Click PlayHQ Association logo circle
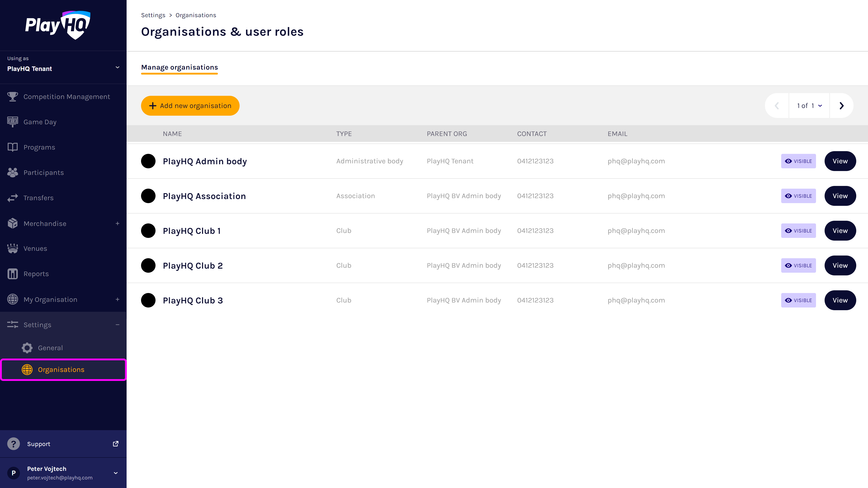Viewport: 868px width, 488px height. [148, 196]
